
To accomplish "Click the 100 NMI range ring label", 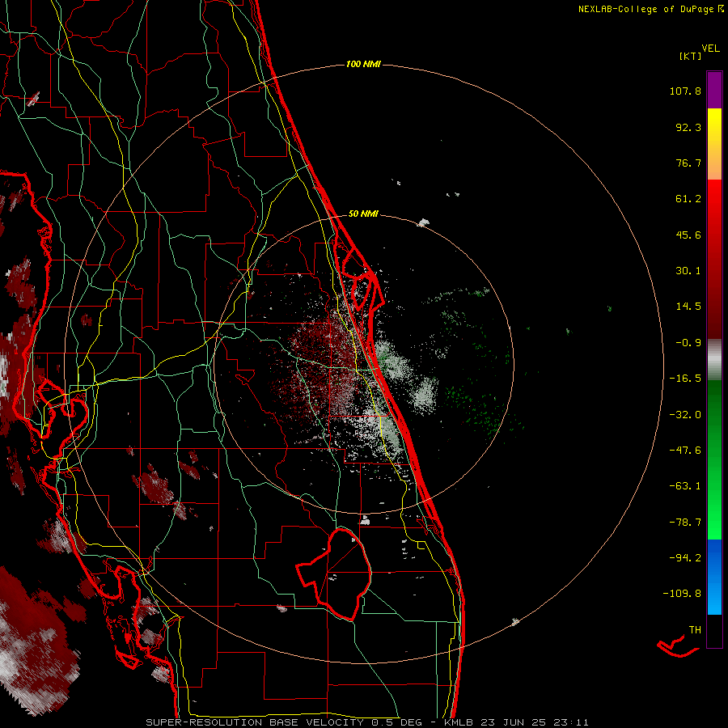I will (x=363, y=64).
